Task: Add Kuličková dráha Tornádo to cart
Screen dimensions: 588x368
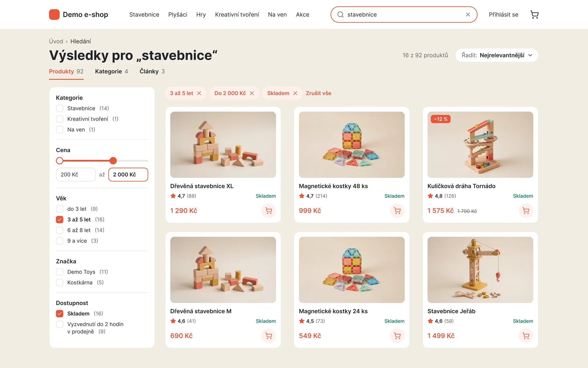Action: click(x=526, y=211)
